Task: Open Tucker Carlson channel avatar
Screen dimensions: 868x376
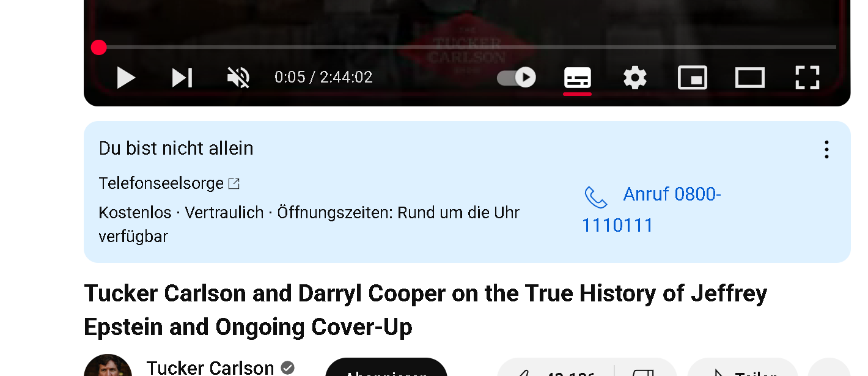Action: [108, 366]
